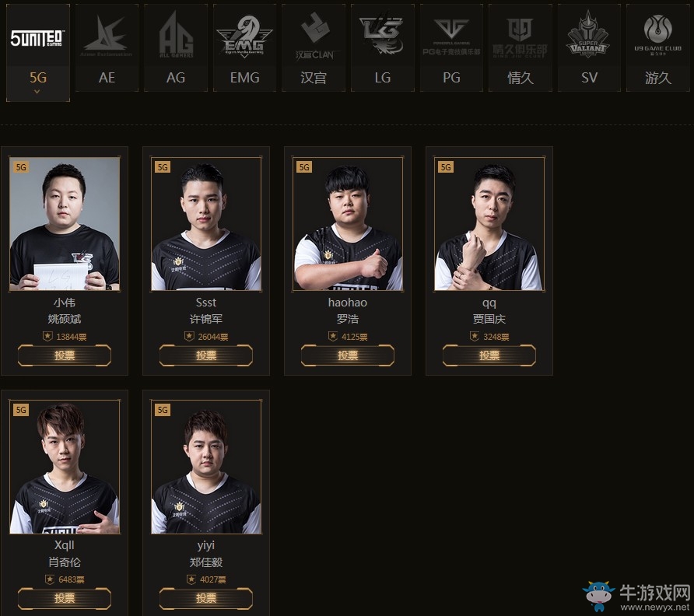Viewport: 694px width, 616px height.
Task: Vote for player 小伟 with the 投票 button
Action: pos(65,355)
